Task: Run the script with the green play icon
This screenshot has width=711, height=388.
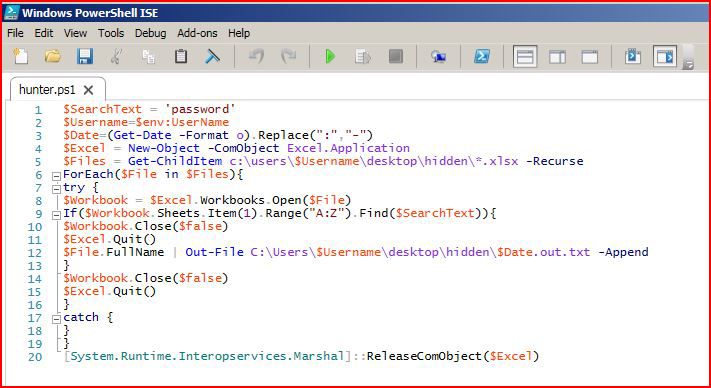Action: [x=330, y=57]
